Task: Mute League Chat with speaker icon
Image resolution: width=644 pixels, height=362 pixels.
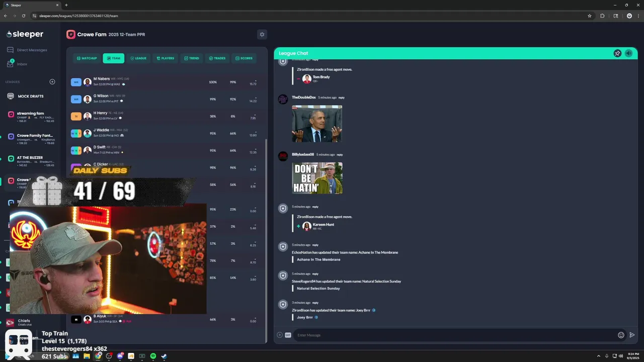Action: point(628,53)
